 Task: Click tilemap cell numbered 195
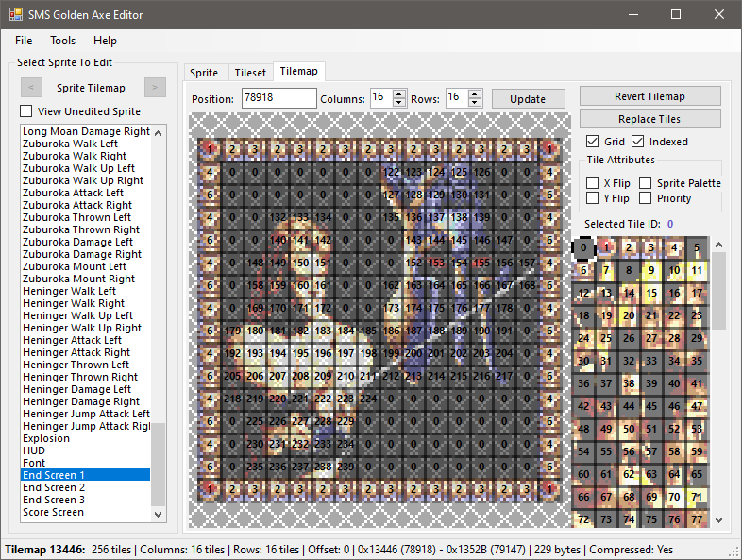tap(300, 353)
